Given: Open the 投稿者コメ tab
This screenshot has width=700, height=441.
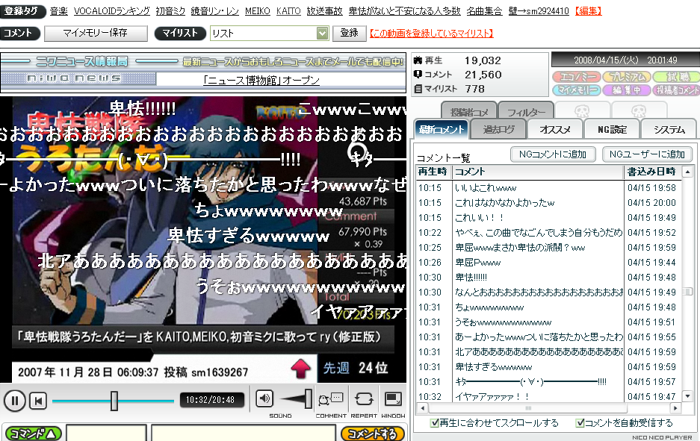Looking at the screenshot, I should point(469,112).
